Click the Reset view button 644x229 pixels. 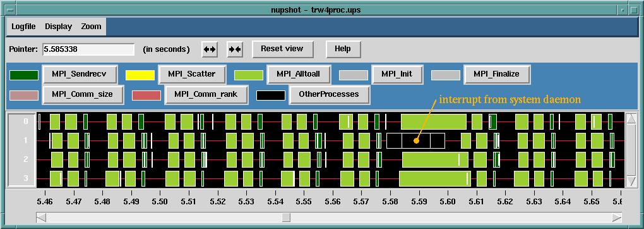click(x=282, y=49)
